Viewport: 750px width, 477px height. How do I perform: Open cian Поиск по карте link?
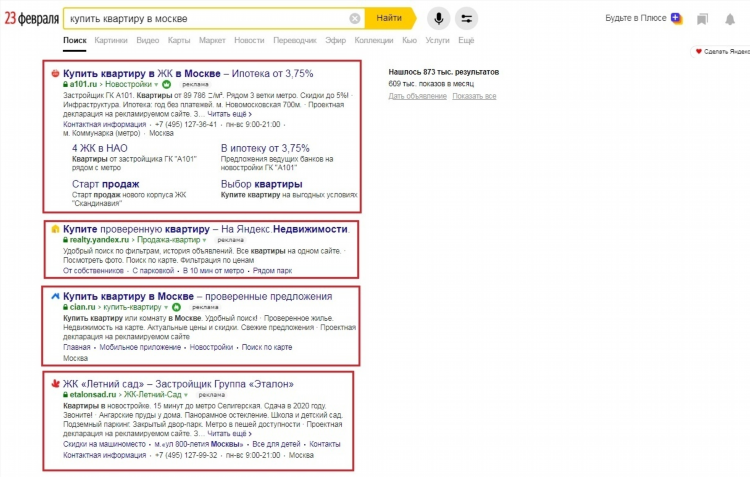(266, 347)
